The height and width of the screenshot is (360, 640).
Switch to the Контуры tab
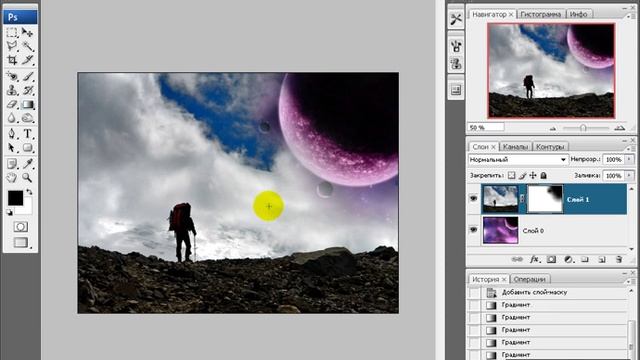coord(550,147)
